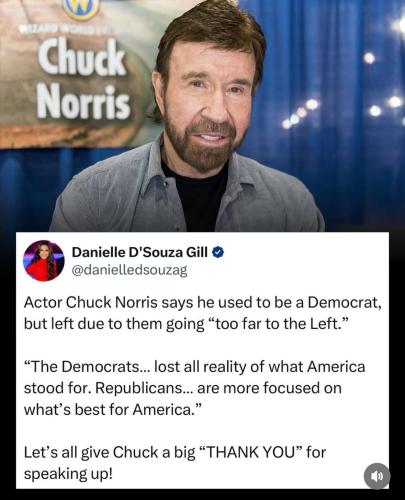Click the word "Democrat," in the first line

click(x=344, y=303)
